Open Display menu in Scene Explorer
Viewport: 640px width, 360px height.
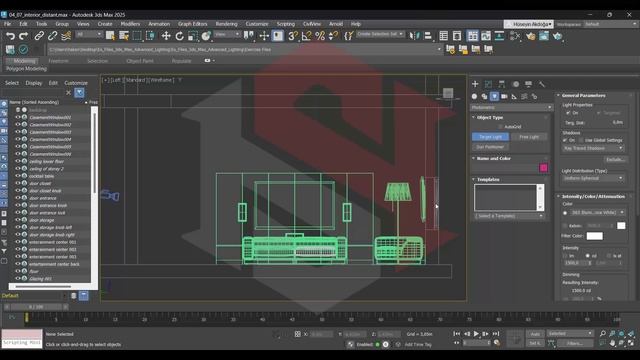(34, 83)
